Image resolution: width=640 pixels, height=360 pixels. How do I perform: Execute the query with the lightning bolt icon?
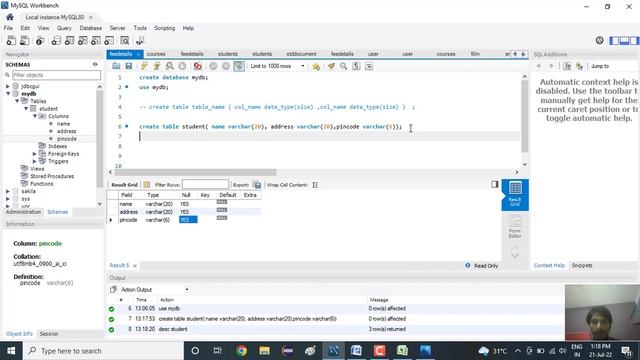[144, 66]
